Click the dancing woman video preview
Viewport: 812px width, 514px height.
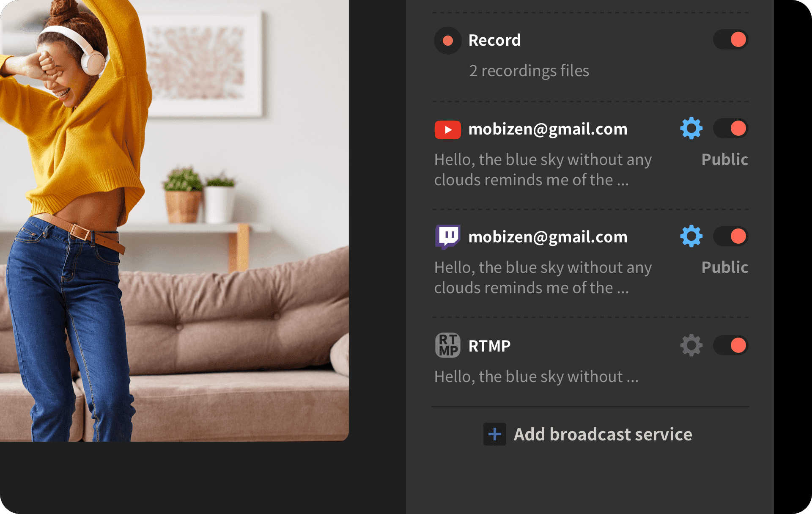[174, 220]
